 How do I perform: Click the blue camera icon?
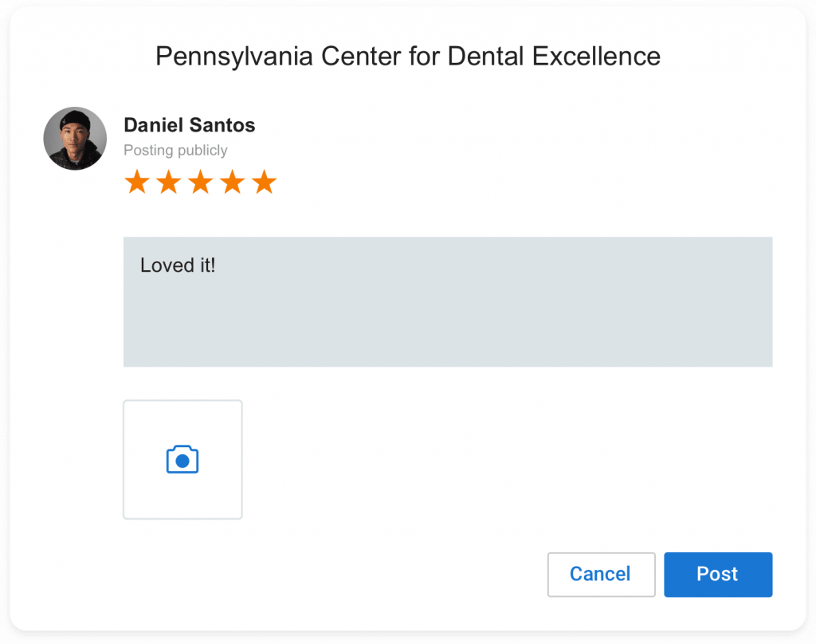click(x=182, y=460)
